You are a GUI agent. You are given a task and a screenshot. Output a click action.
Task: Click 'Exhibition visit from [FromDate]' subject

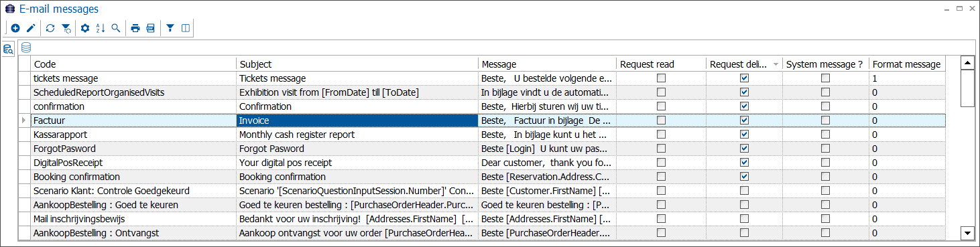pos(357,92)
